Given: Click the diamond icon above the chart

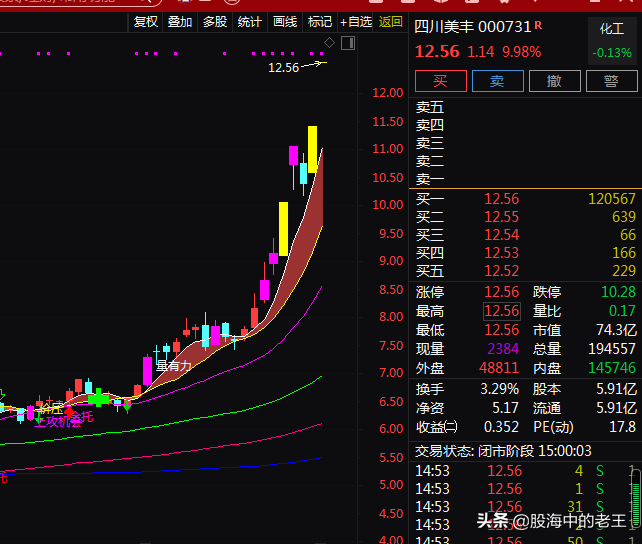Looking at the screenshot, I should [330, 43].
